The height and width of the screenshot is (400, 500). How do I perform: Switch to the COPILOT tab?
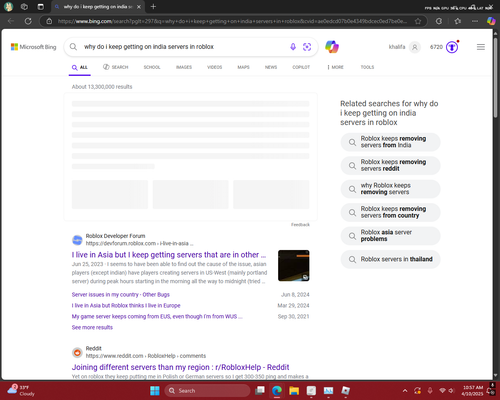301,67
